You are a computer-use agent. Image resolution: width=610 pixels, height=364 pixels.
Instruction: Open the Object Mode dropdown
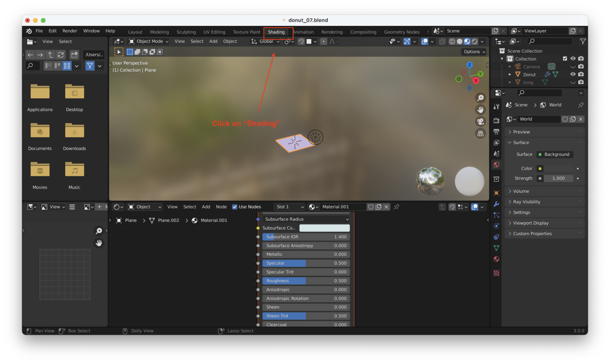[149, 42]
